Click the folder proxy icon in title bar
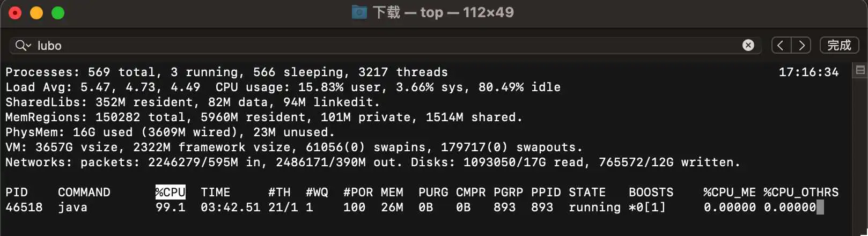 click(359, 12)
